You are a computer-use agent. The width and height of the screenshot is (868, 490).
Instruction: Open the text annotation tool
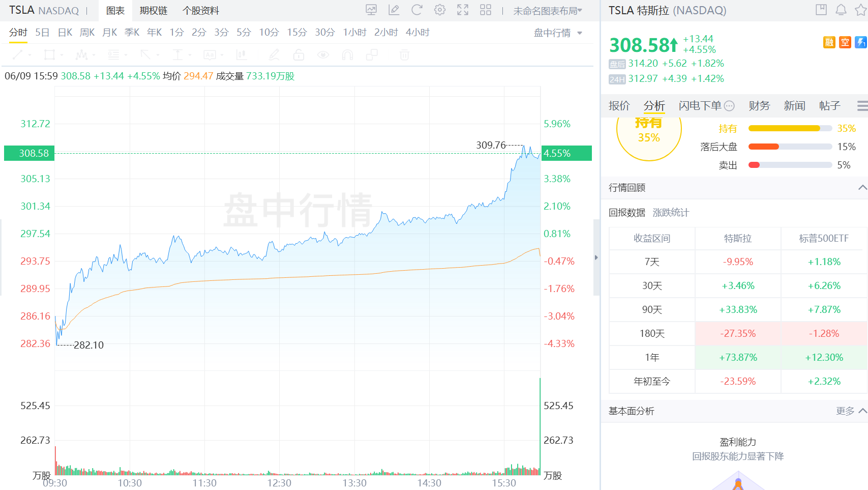point(211,55)
